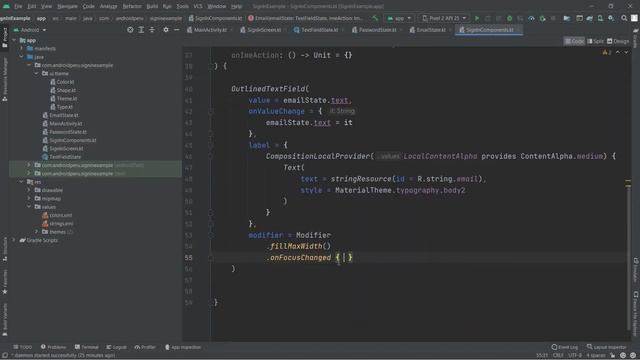Expand Gradle Scripts node
This screenshot has height=360, width=640.
click(14, 240)
